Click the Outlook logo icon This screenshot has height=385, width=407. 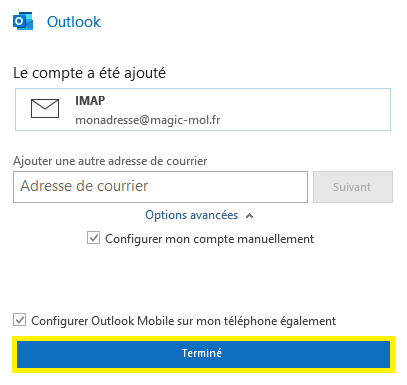tap(23, 21)
